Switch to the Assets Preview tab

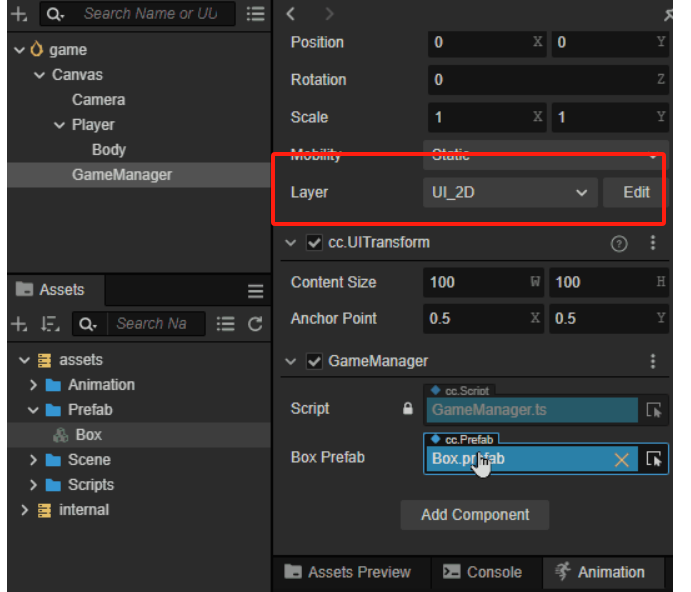(x=350, y=572)
